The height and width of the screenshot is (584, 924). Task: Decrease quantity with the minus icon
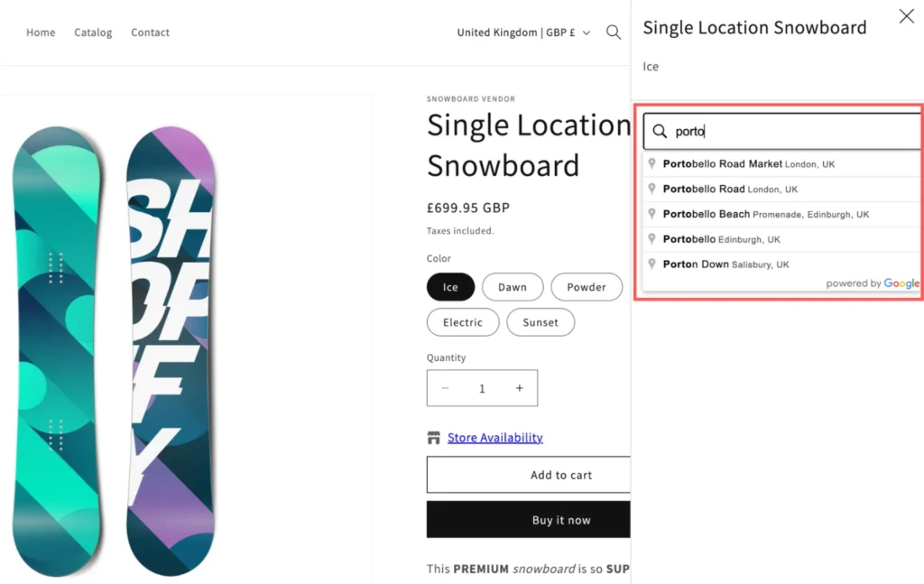tap(445, 388)
